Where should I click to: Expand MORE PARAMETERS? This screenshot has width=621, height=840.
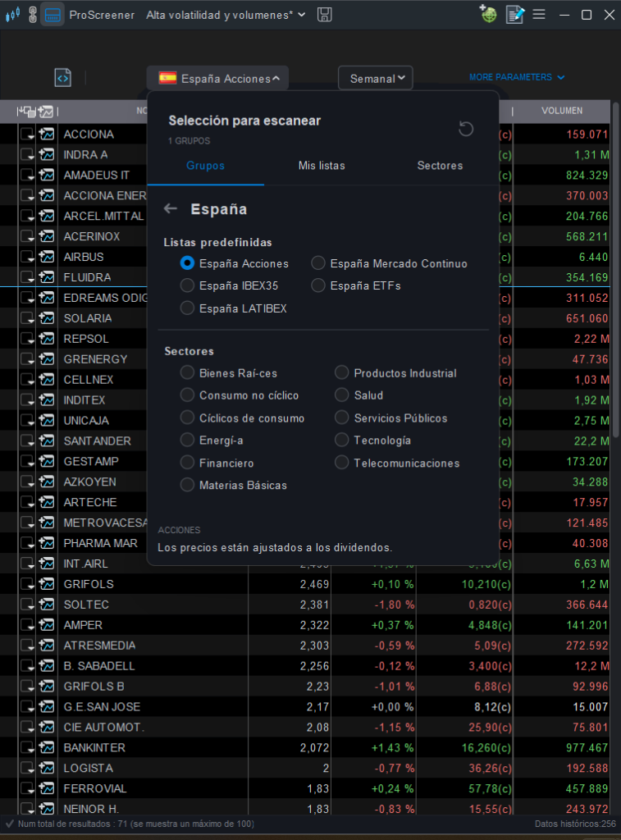(517, 77)
